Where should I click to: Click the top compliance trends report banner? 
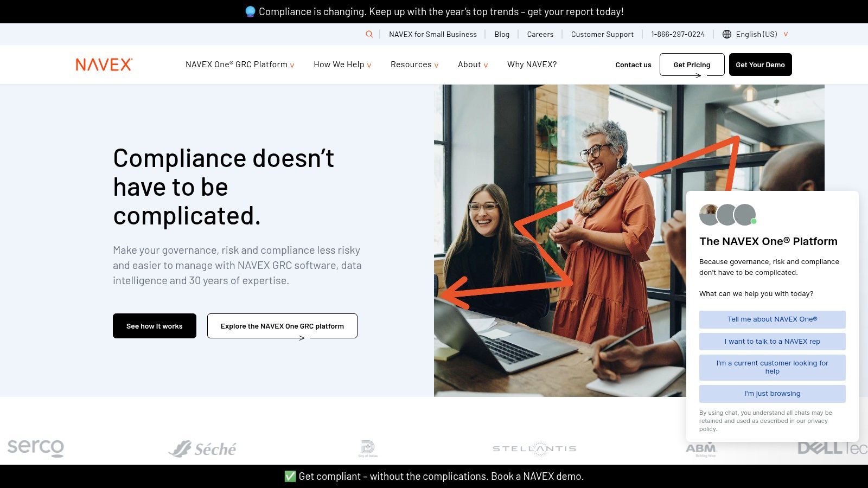[434, 11]
